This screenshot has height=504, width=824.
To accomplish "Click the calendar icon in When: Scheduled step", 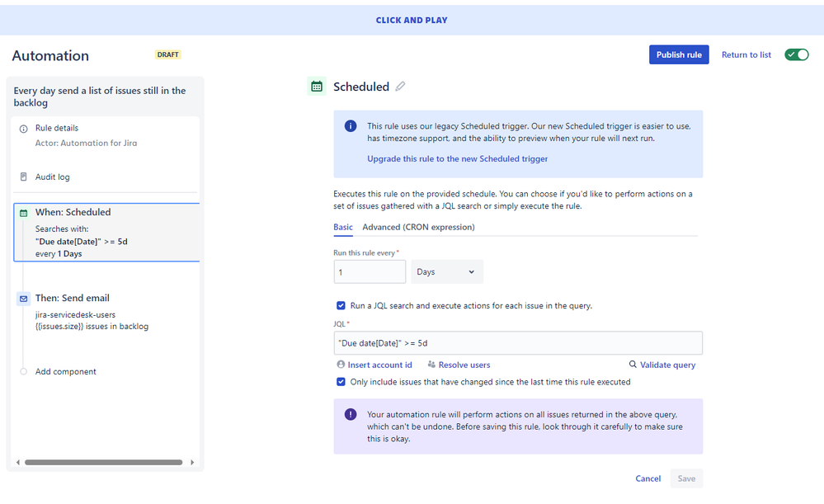I will pyautogui.click(x=24, y=213).
